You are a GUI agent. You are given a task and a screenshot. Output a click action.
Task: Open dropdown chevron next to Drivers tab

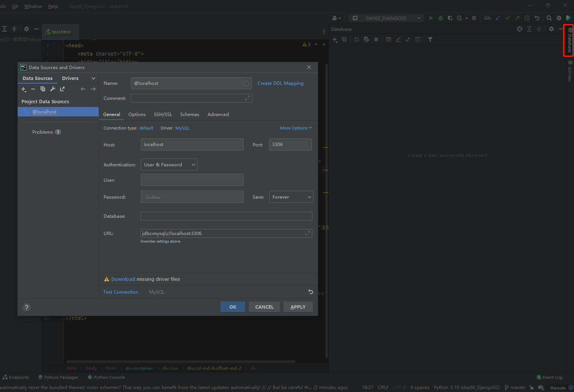[93, 78]
